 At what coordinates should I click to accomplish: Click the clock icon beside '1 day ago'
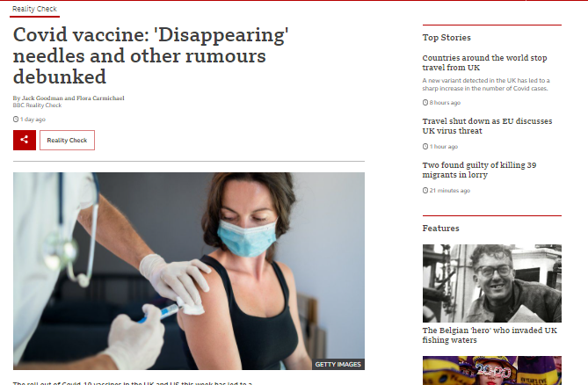(x=16, y=120)
